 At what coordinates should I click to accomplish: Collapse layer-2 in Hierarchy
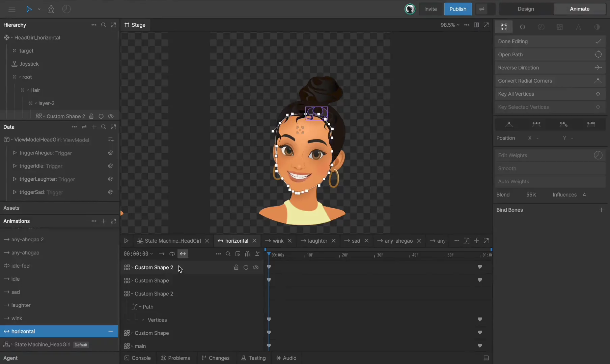36,103
